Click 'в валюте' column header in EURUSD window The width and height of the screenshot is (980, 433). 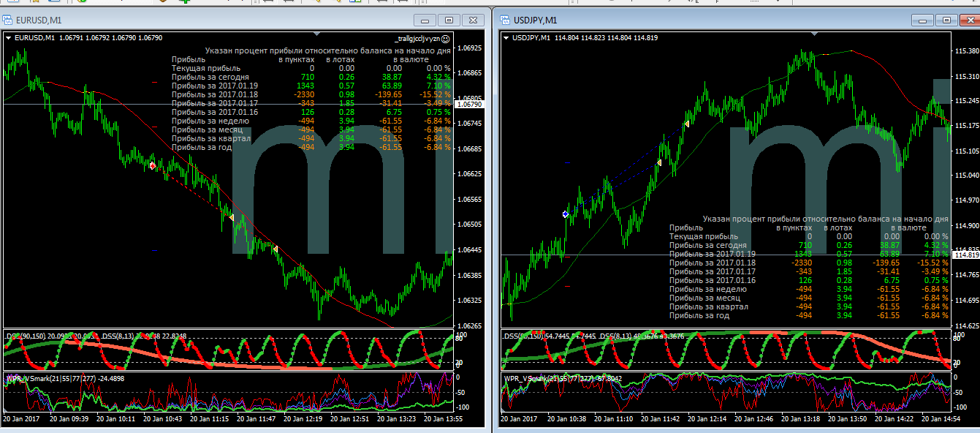click(x=411, y=59)
